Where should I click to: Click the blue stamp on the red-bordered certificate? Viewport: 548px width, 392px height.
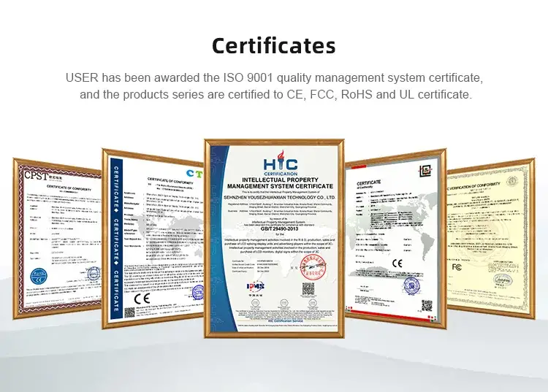tap(411, 285)
